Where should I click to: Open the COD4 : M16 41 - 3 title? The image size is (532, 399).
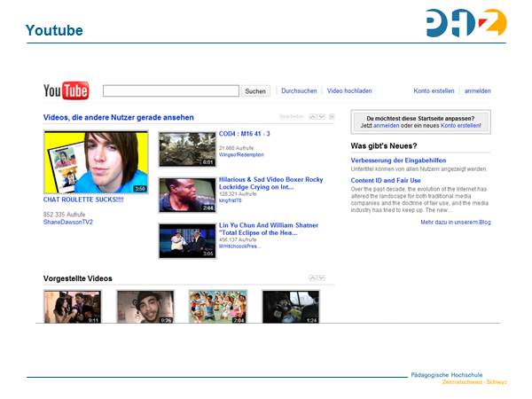point(245,134)
